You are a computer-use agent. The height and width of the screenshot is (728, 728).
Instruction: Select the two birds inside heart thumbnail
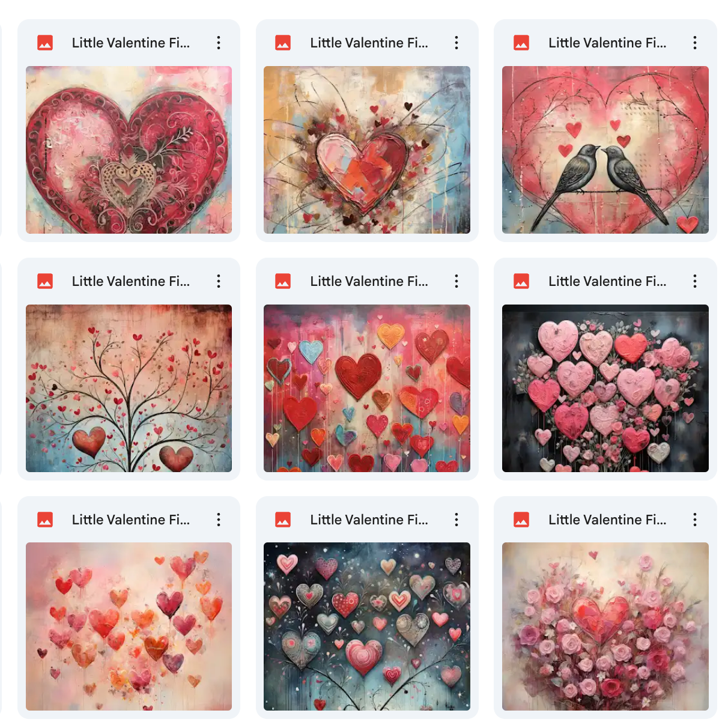[605, 150]
